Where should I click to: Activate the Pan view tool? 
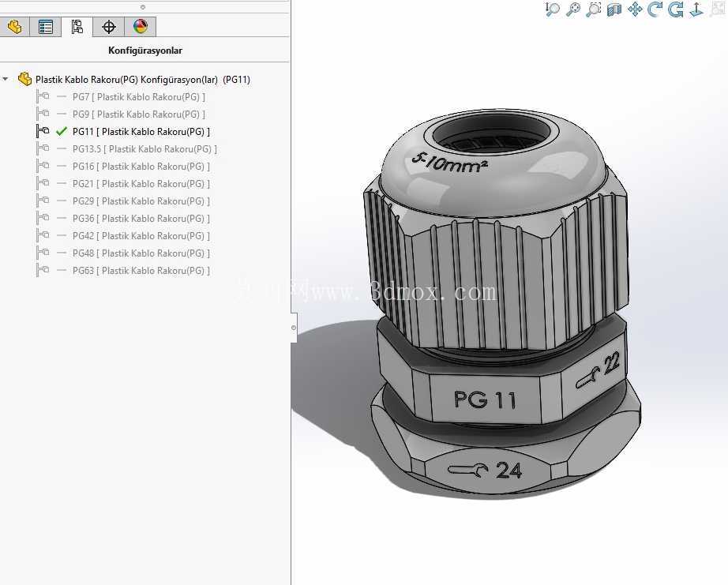635,9
